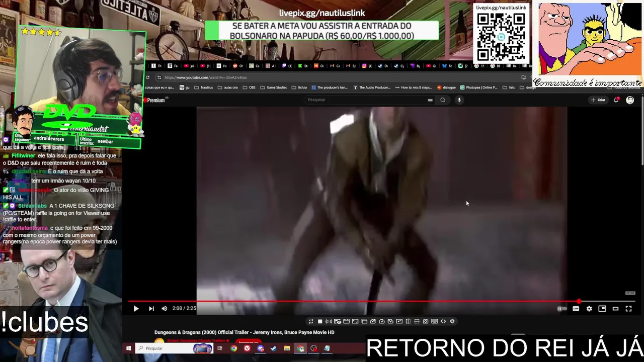The image size is (644, 362).
Task: View site information icon beside URL
Action: coord(159,77)
